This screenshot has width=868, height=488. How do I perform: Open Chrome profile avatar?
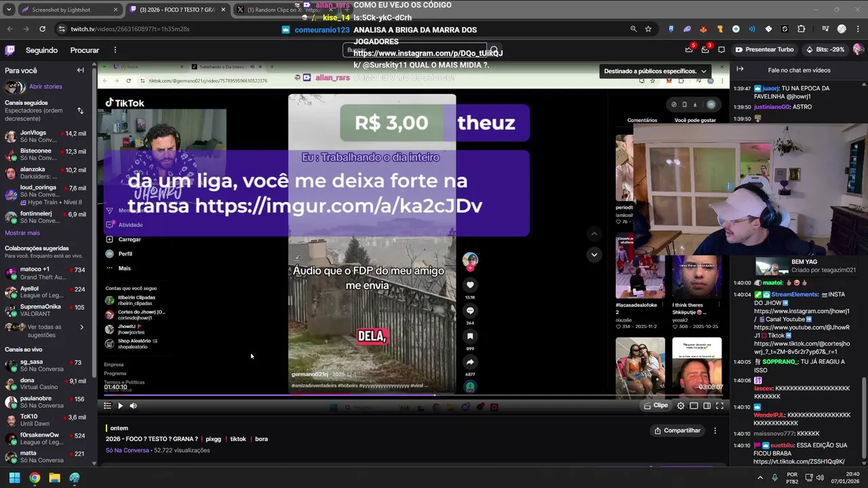(842, 29)
